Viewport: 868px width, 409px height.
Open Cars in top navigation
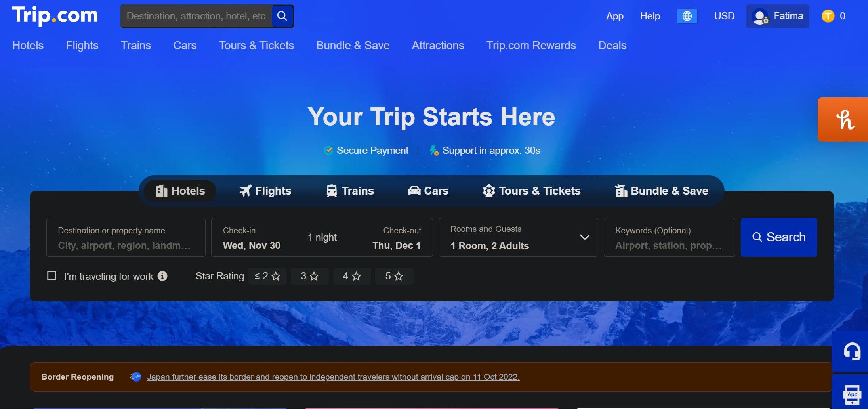pyautogui.click(x=185, y=46)
